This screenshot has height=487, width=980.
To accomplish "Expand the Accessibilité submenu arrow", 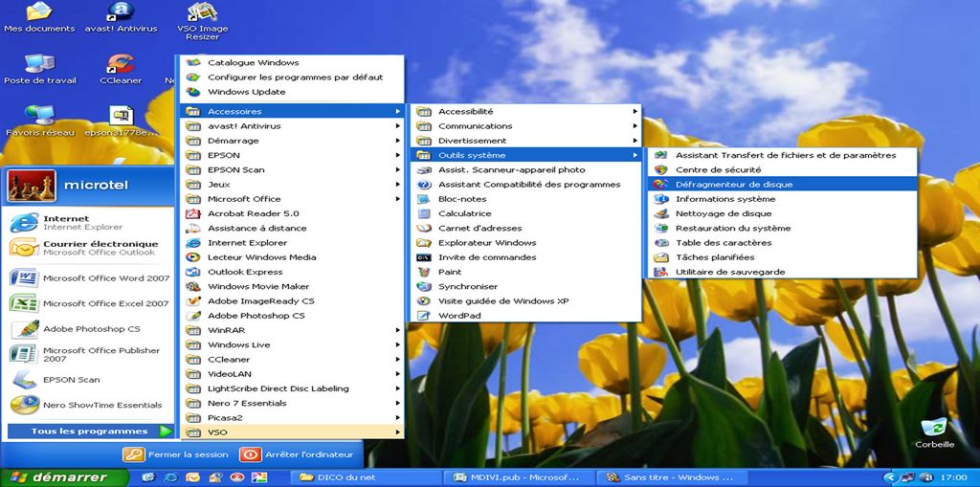I will pyautogui.click(x=635, y=111).
